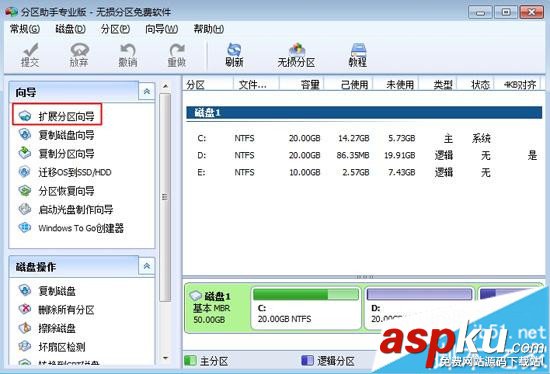Viewport: 550px width, 374px height.
Task: Open the 分区(P) menu
Action: (x=115, y=29)
